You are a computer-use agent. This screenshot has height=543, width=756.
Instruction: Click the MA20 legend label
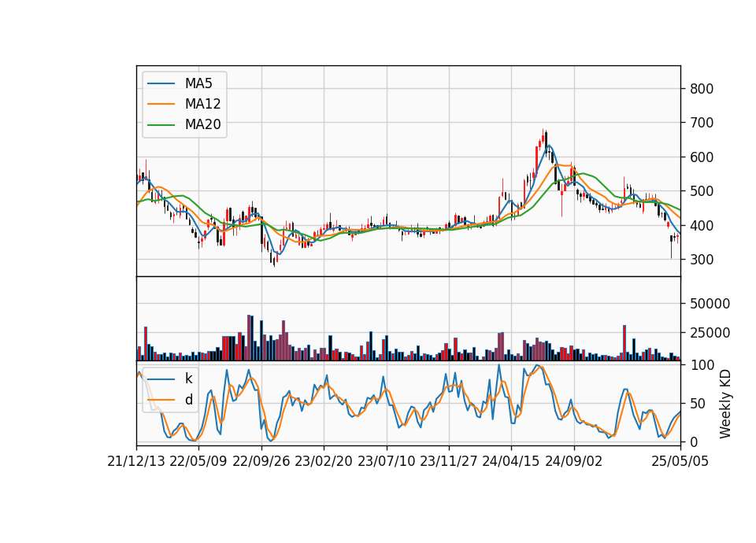[x=202, y=125]
